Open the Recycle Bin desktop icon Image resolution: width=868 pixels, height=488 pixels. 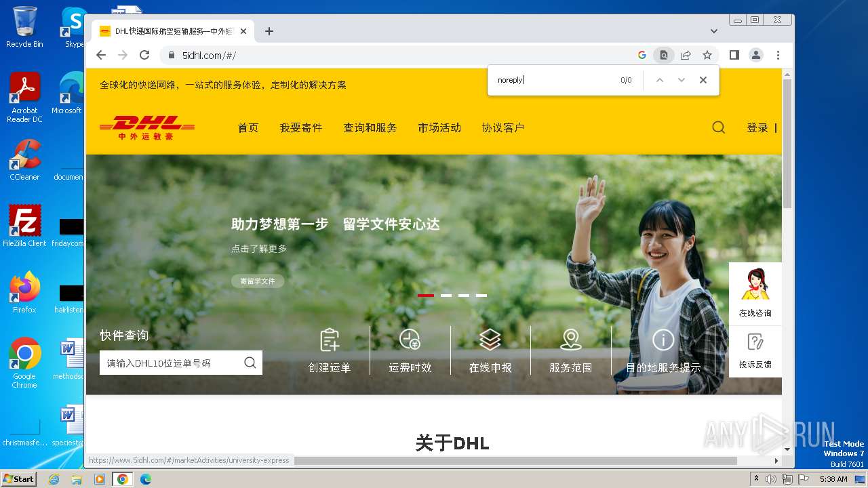[x=24, y=27]
